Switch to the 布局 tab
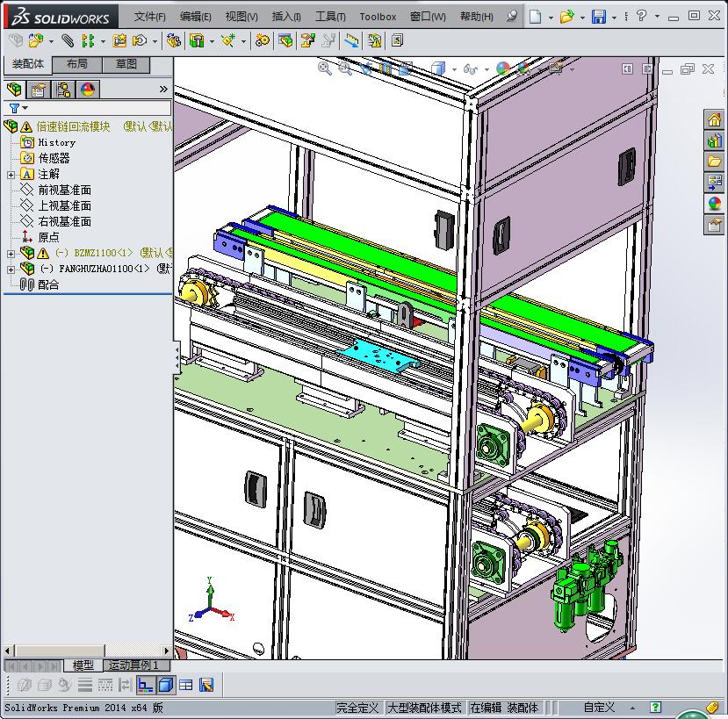 coord(77,64)
